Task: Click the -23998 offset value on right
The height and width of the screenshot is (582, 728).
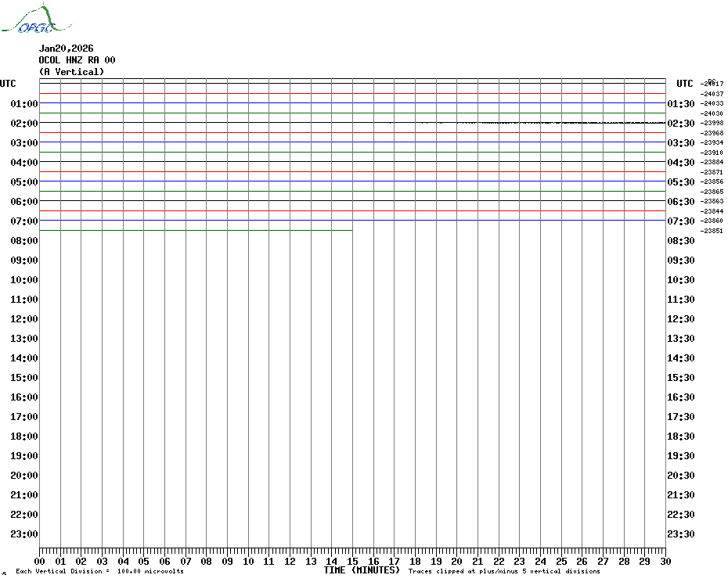Action: (x=712, y=124)
